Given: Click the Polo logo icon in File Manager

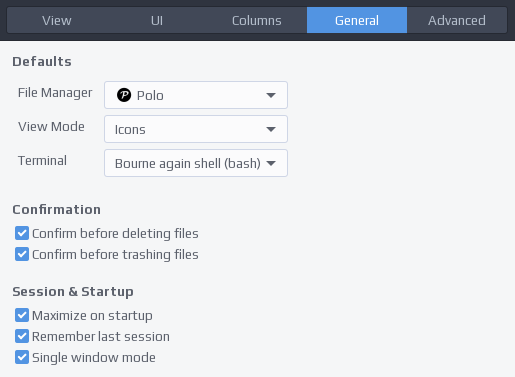Looking at the screenshot, I should click(x=124, y=95).
